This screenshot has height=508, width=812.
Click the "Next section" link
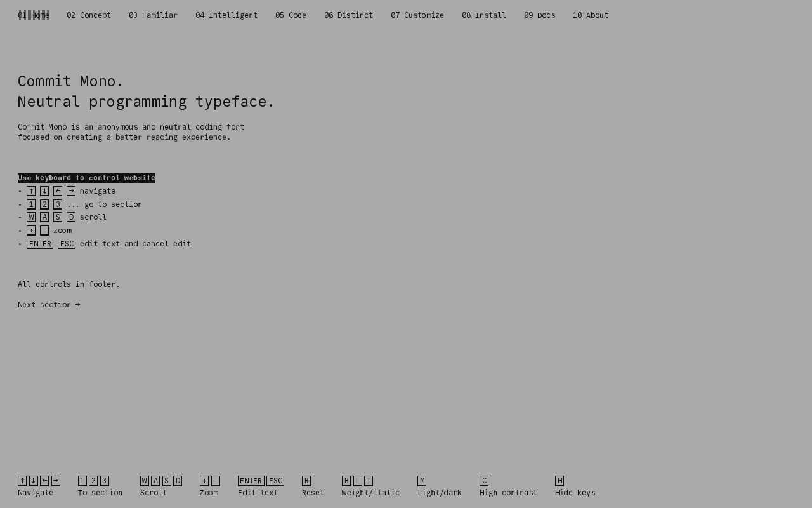point(49,304)
